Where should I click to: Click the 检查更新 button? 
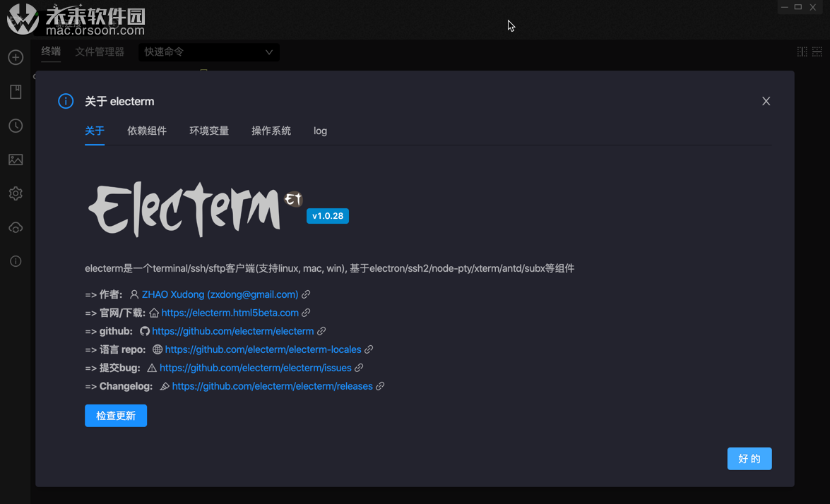coord(116,416)
